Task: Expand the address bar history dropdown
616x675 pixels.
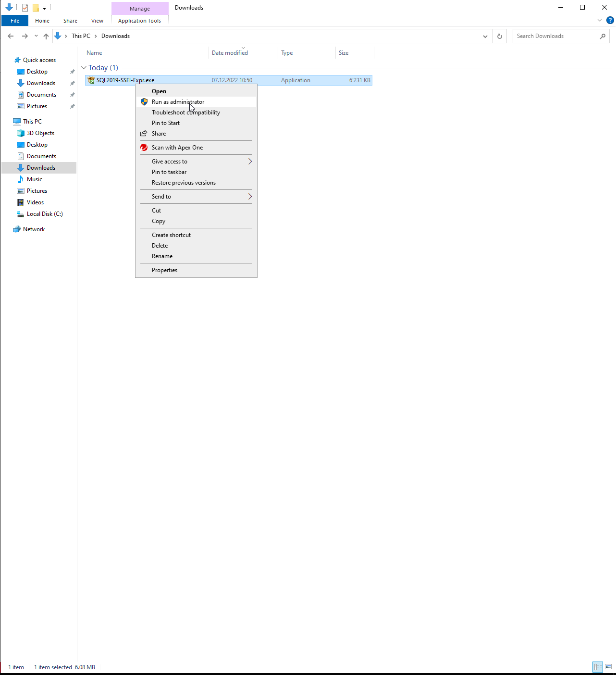Action: pyautogui.click(x=485, y=36)
